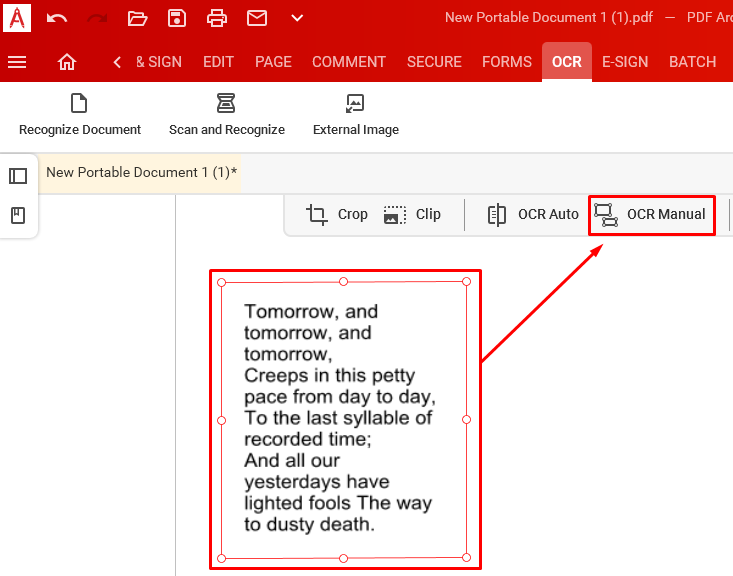Expand the quick access toolbar dropdown

tap(297, 19)
